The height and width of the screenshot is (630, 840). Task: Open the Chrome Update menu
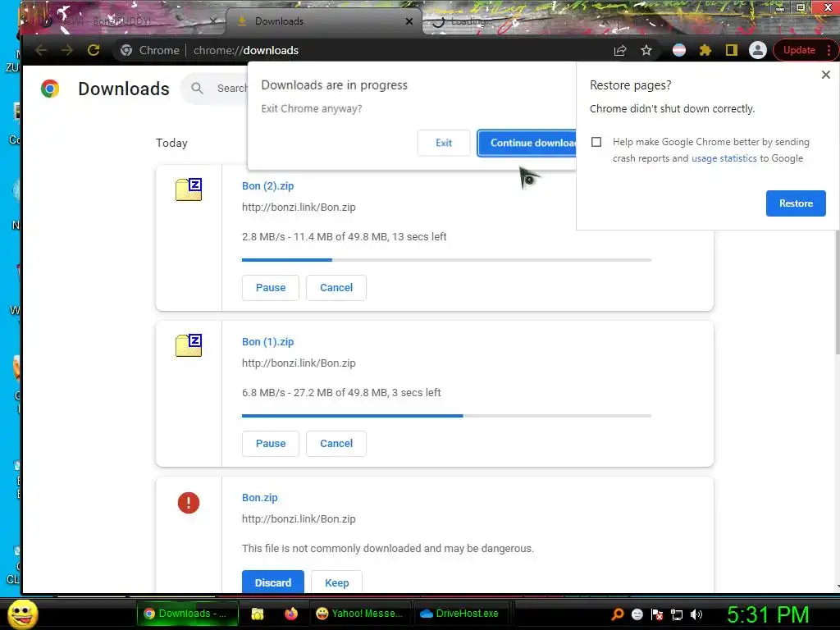[806, 50]
